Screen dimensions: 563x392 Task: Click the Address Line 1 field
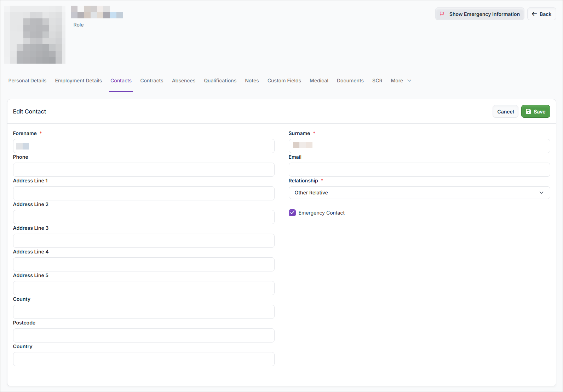[x=144, y=193]
